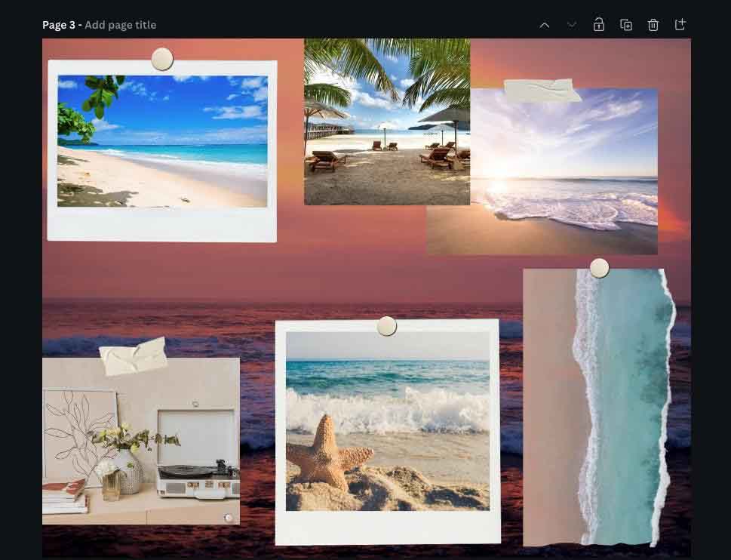Lock Page 3 using the padlock icon
This screenshot has height=560, width=731.
coord(599,25)
